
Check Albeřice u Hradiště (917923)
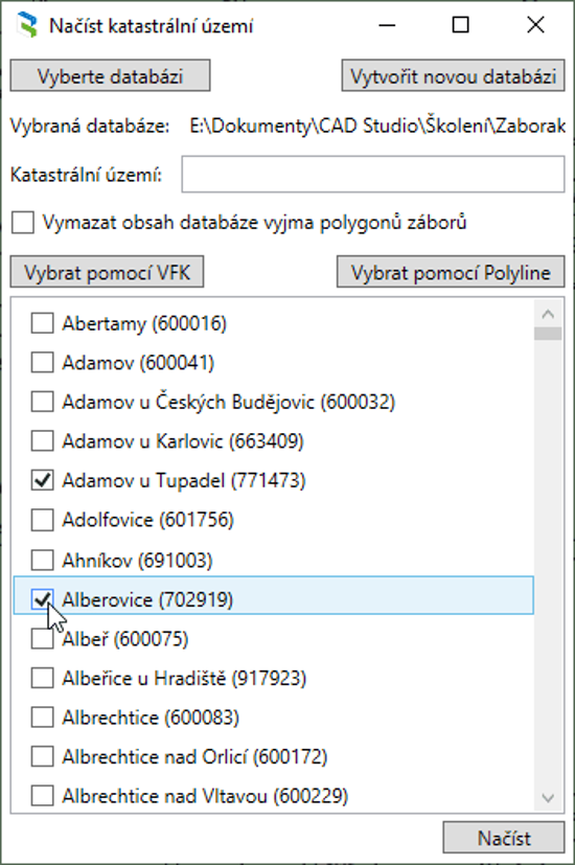42,677
